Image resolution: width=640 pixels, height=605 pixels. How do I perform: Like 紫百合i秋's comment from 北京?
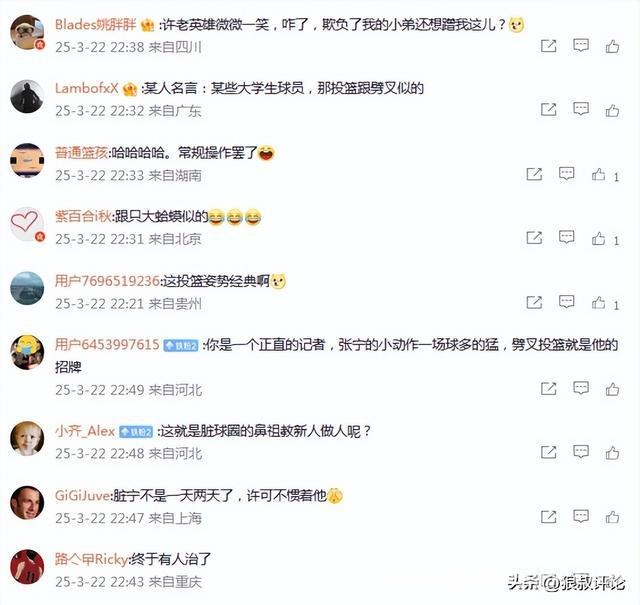(x=598, y=238)
